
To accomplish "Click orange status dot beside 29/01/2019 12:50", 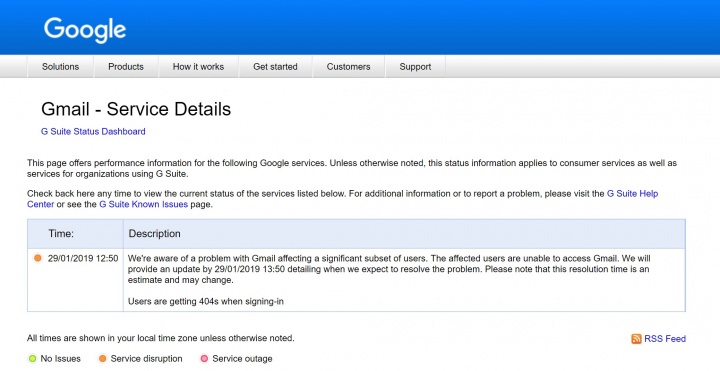I will 38,258.
